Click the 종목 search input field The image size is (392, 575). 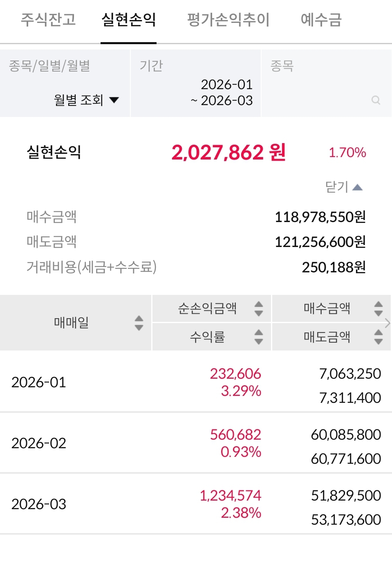319,100
